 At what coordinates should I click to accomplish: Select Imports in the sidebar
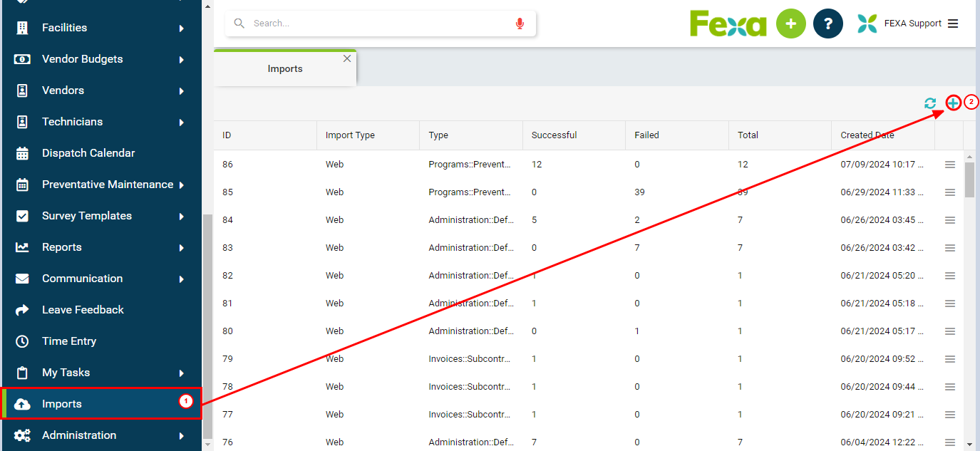62,404
